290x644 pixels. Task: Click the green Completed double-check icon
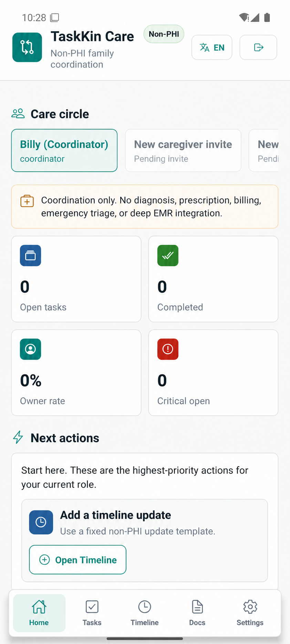(168, 255)
